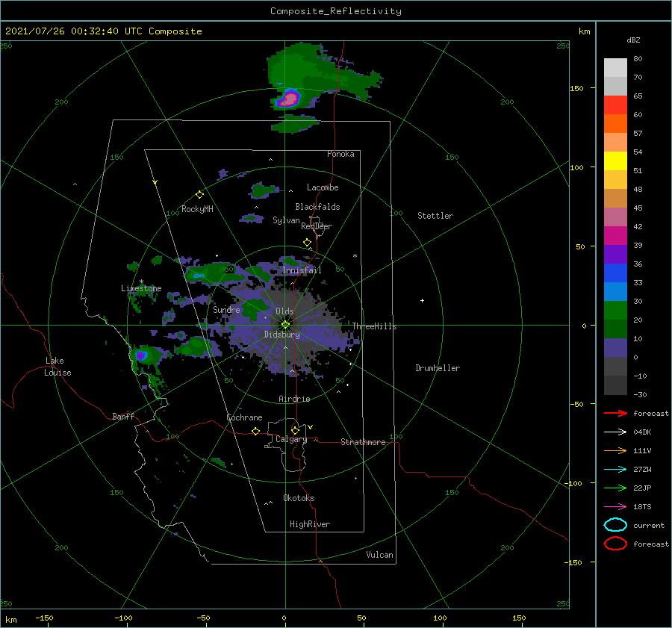Click the cyan 'current' ellipse legend icon

click(615, 525)
